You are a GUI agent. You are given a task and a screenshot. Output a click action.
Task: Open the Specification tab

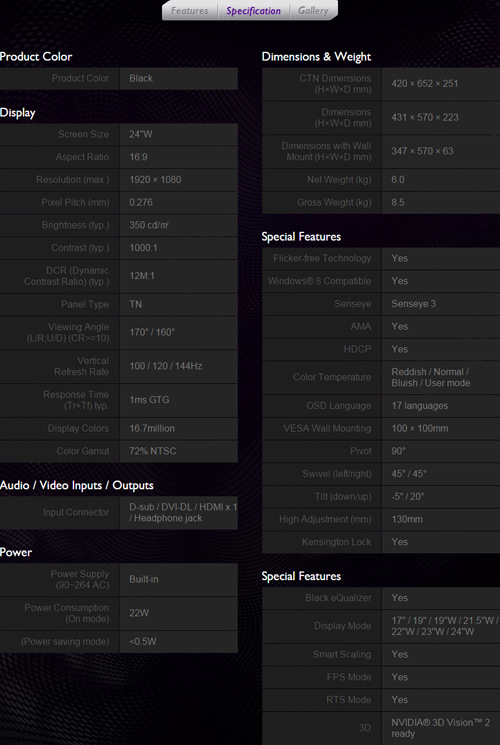tap(253, 11)
